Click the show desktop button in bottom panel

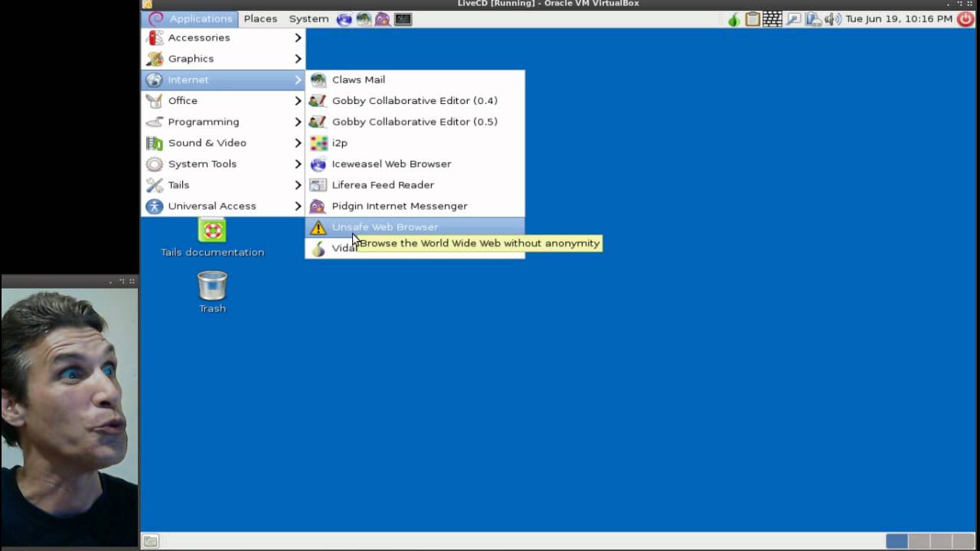151,541
